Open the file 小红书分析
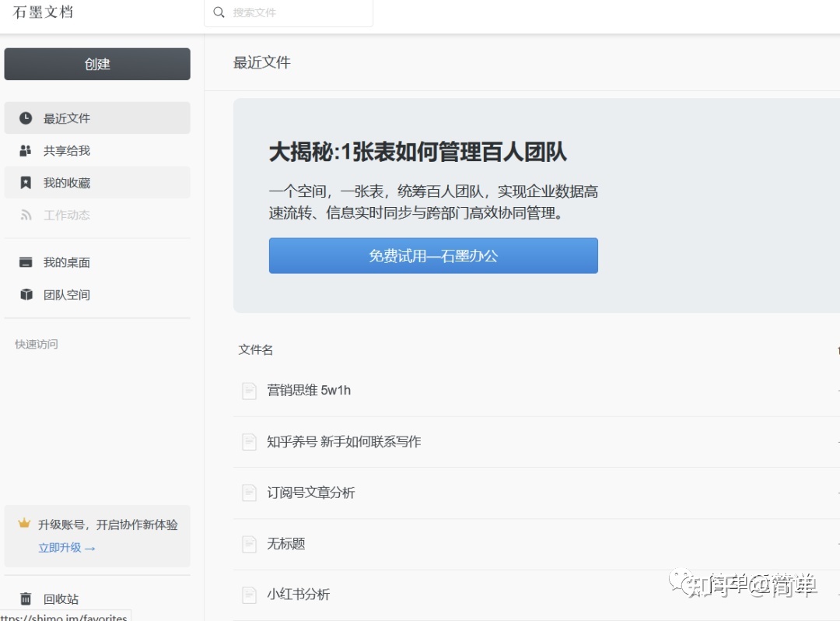The image size is (840, 621). point(299,595)
